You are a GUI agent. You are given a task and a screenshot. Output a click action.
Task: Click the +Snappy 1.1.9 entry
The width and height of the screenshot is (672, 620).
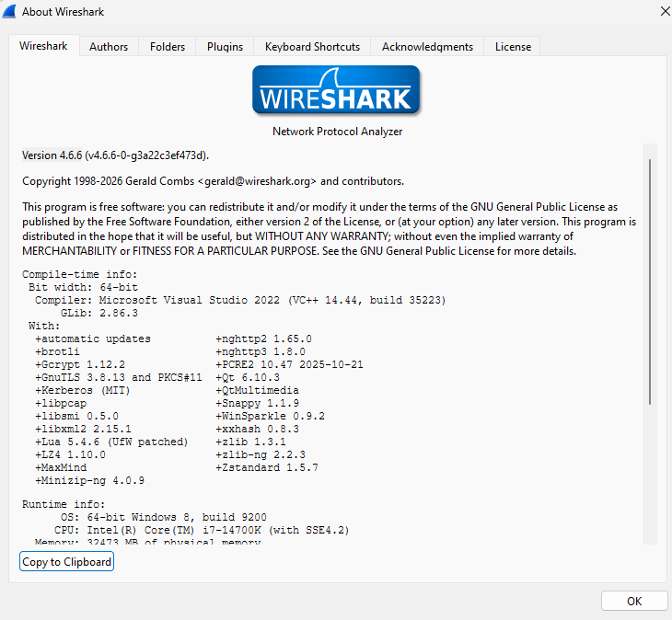tap(257, 403)
